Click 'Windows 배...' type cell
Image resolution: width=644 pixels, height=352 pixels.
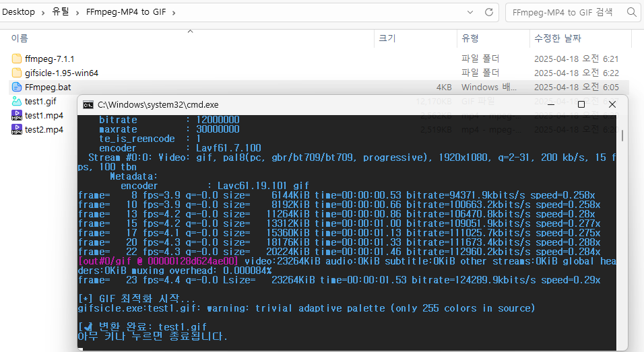coord(489,87)
